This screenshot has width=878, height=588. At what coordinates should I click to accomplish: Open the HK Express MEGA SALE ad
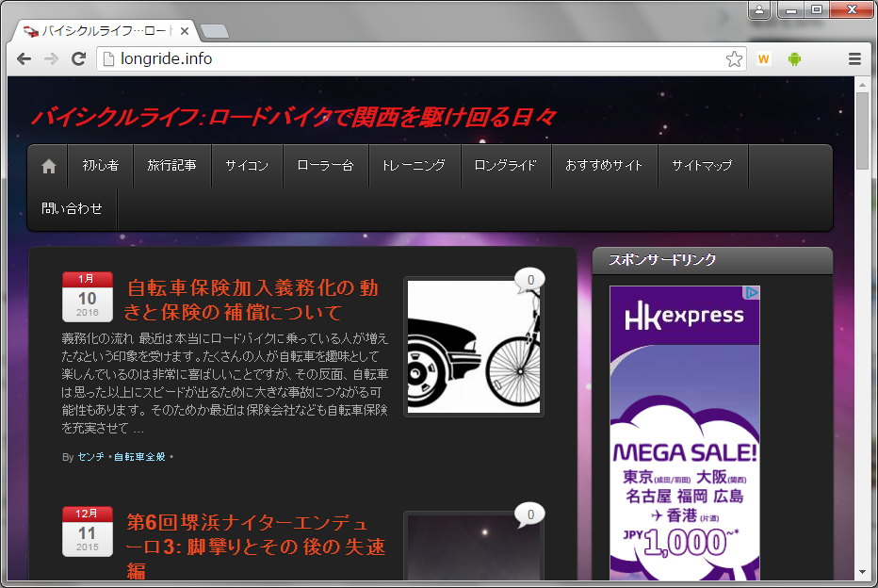[684, 433]
